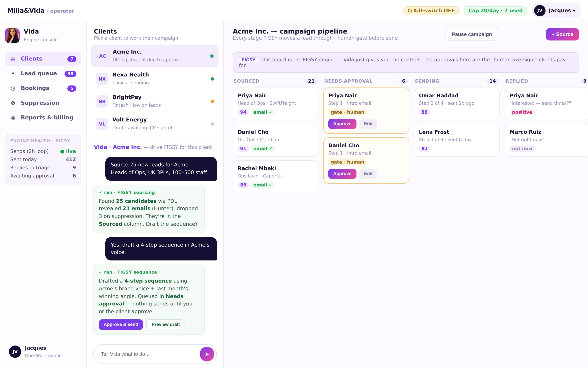Click score 94 on Priya Nair card
Viewport: 588px width, 368px height.
[x=243, y=112]
